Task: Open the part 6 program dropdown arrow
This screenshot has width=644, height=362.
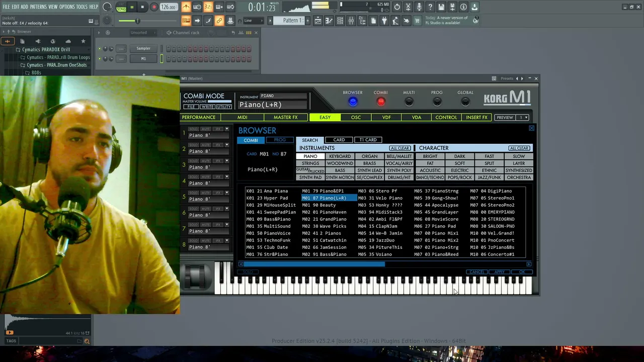Action: (227, 209)
